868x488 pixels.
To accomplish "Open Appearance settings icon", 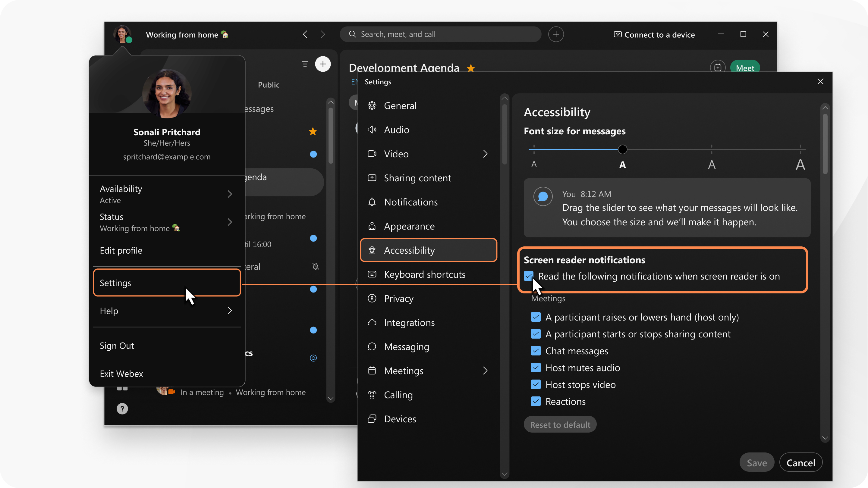I will (x=372, y=226).
